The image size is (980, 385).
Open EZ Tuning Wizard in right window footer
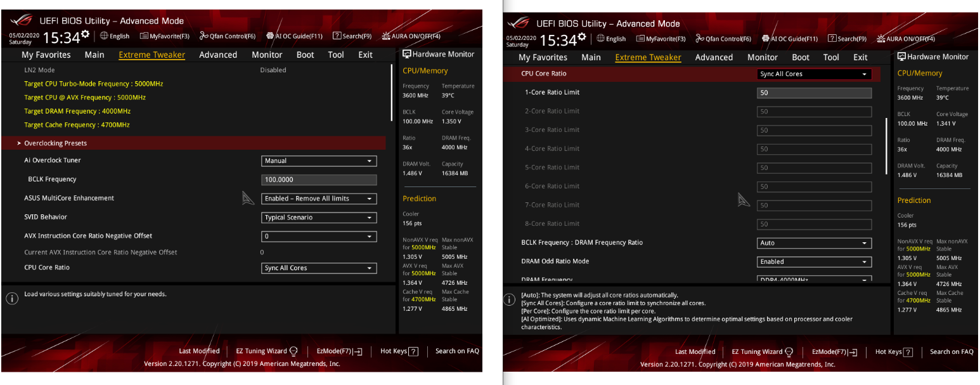point(763,351)
